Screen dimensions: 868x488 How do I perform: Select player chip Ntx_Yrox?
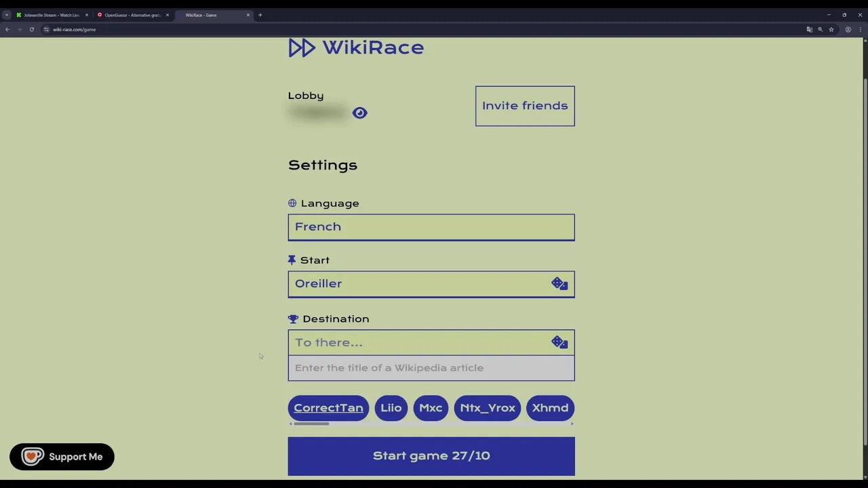[488, 408]
